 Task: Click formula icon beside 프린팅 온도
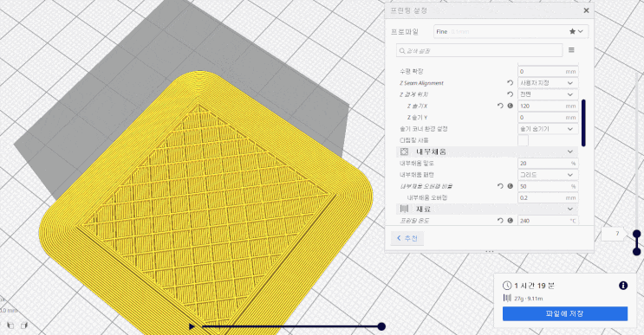tap(511, 221)
